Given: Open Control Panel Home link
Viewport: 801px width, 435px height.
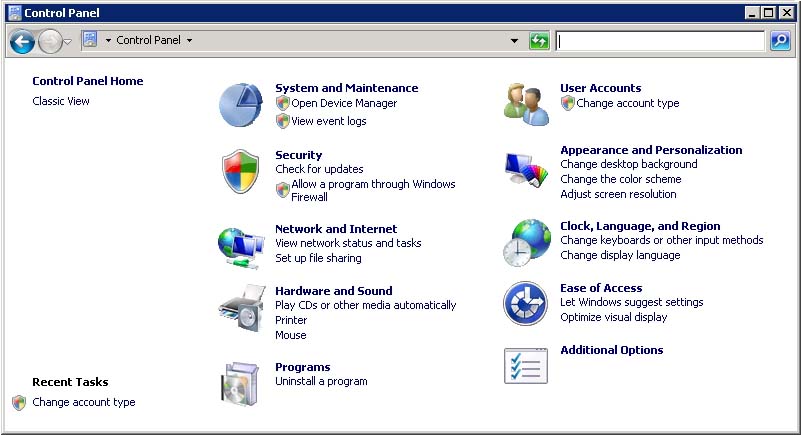Looking at the screenshot, I should click(88, 81).
